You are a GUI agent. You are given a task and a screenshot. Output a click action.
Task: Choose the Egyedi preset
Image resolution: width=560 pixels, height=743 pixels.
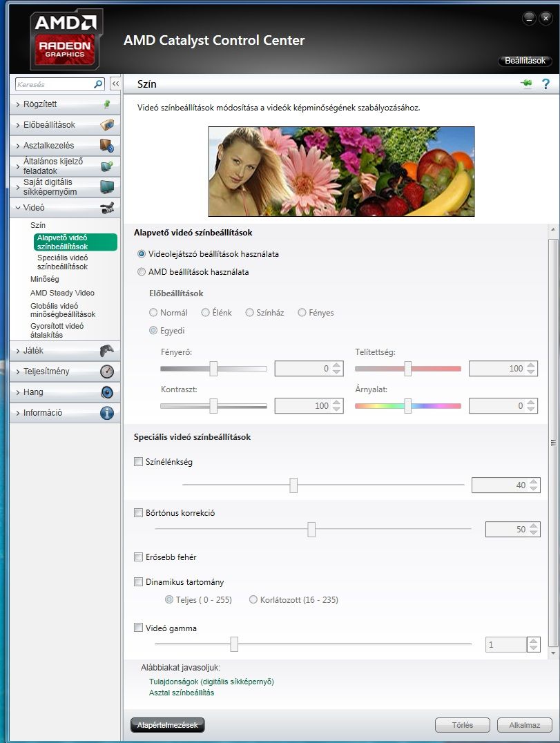point(153,331)
